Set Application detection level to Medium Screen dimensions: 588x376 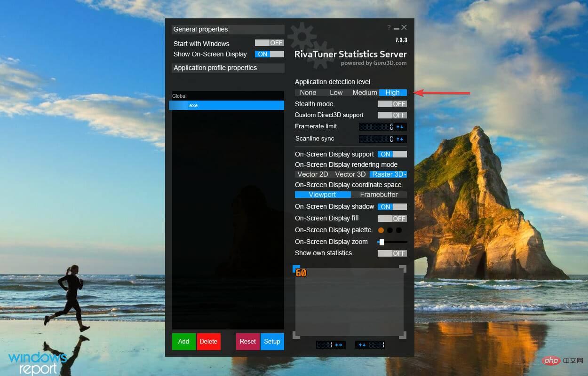pos(364,93)
